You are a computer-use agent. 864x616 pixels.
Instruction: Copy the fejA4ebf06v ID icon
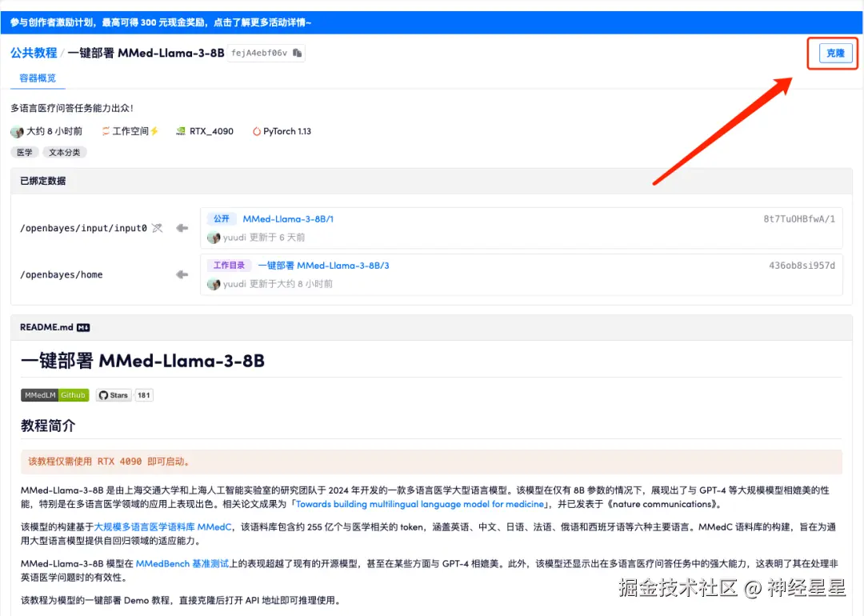298,53
